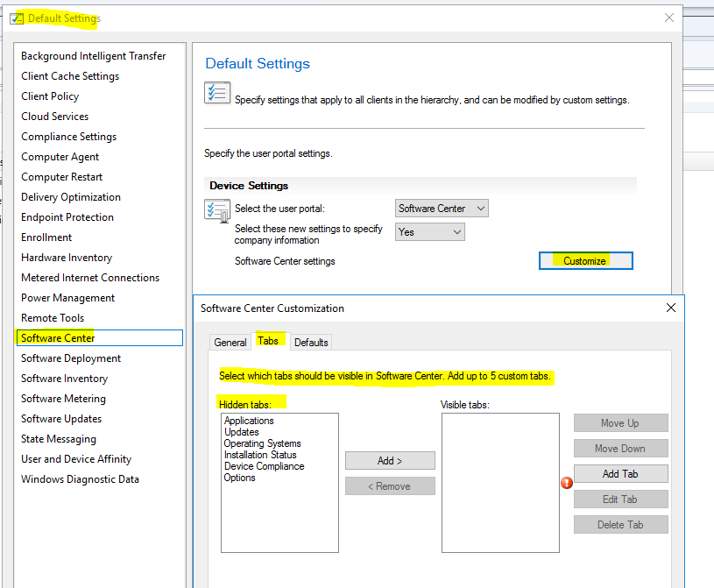Select Software Center in the settings list
The height and width of the screenshot is (588, 714).
click(100, 338)
